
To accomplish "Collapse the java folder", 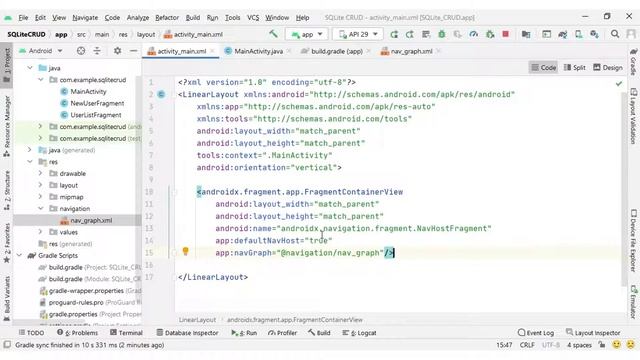I will (30, 68).
